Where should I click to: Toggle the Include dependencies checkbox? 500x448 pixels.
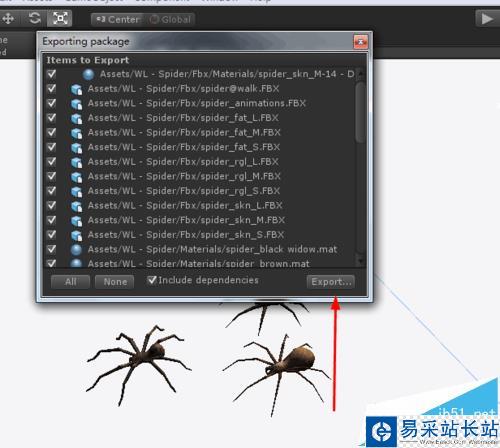(152, 280)
